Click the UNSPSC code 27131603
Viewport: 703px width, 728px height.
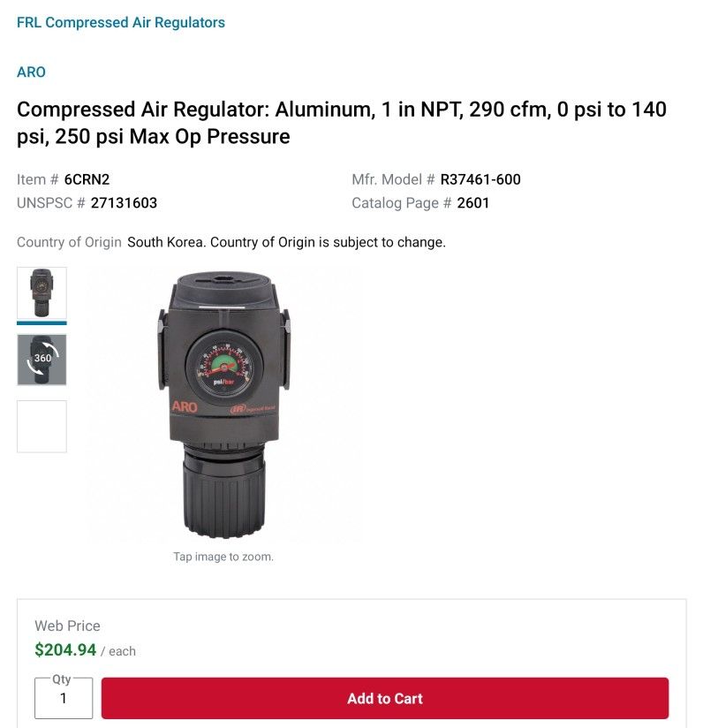pyautogui.click(x=125, y=202)
